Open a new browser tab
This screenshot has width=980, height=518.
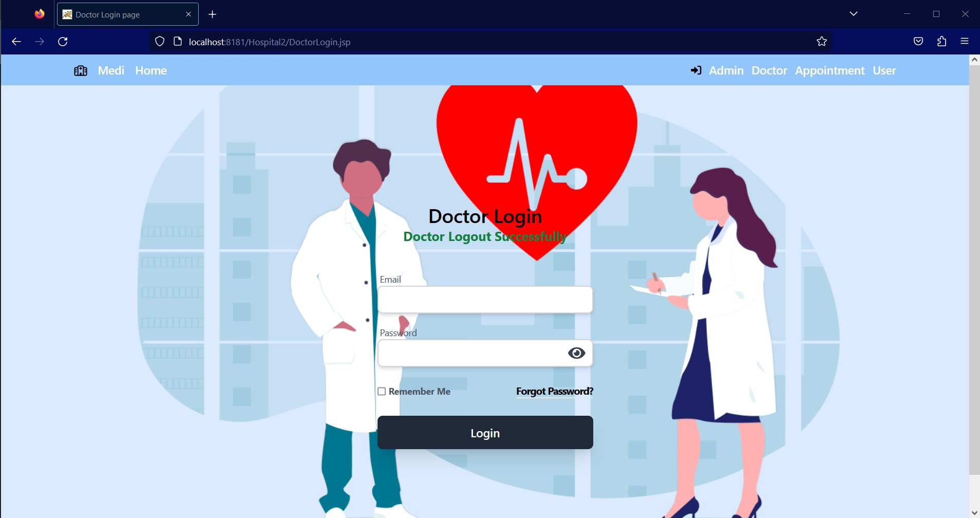tap(212, 14)
